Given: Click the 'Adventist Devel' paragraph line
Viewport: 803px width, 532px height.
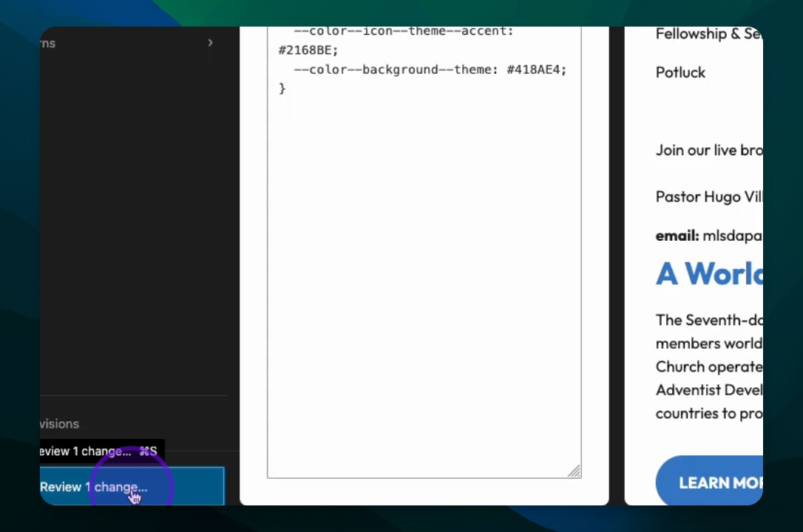Looking at the screenshot, I should [x=709, y=390].
